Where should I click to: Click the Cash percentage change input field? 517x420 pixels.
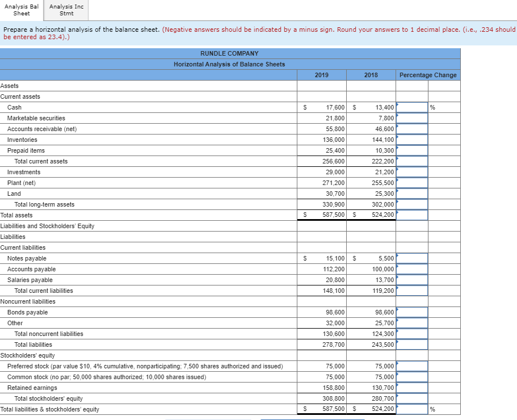pos(412,107)
